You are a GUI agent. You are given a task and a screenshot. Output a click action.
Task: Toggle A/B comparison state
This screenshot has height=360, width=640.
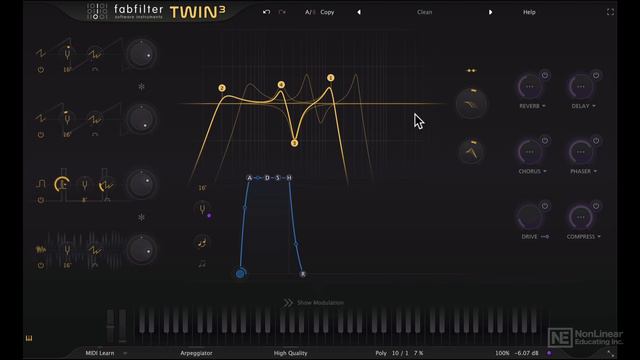coord(310,12)
